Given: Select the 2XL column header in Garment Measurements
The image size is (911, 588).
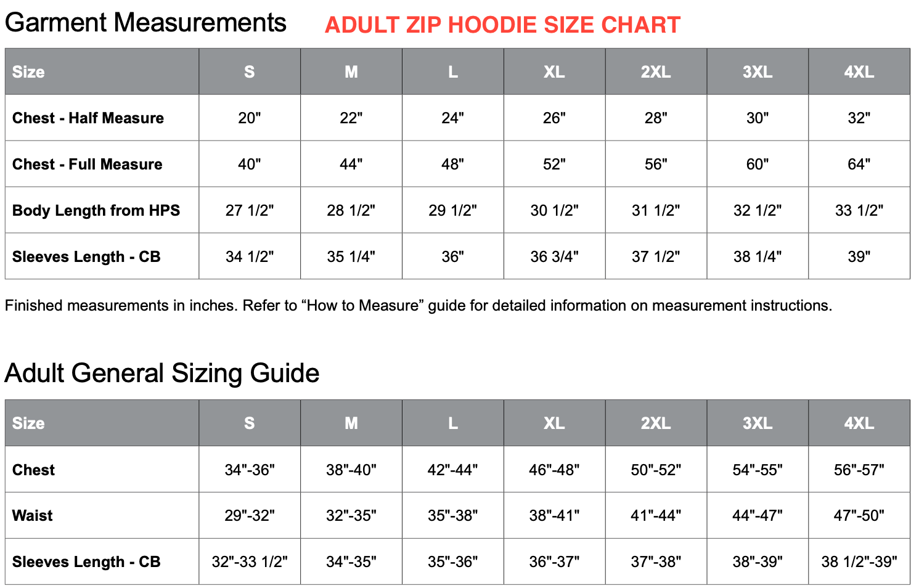Looking at the screenshot, I should (656, 71).
